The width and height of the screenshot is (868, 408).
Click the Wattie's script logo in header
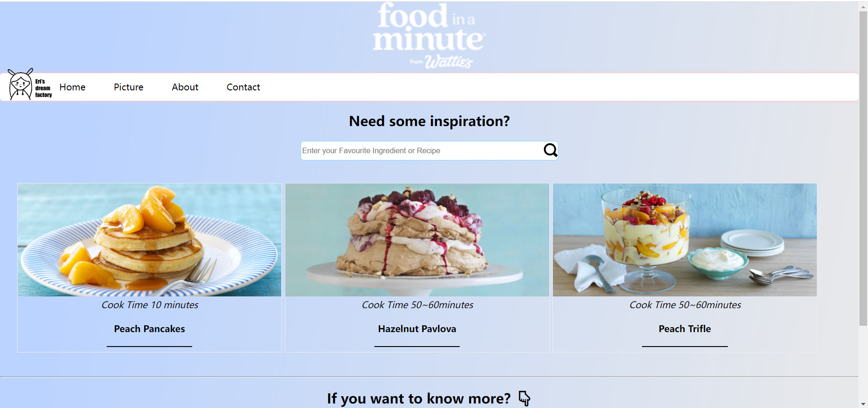click(x=451, y=61)
